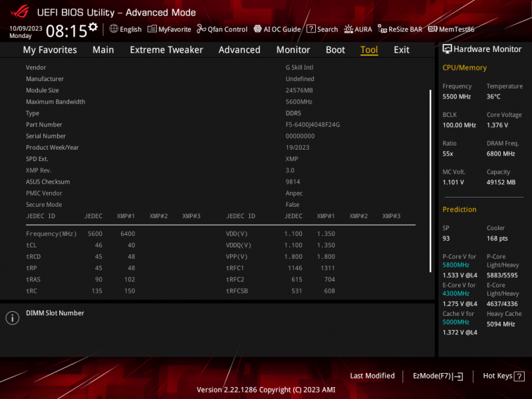Open the English language selector globe
The image size is (532, 399).
click(x=114, y=29)
